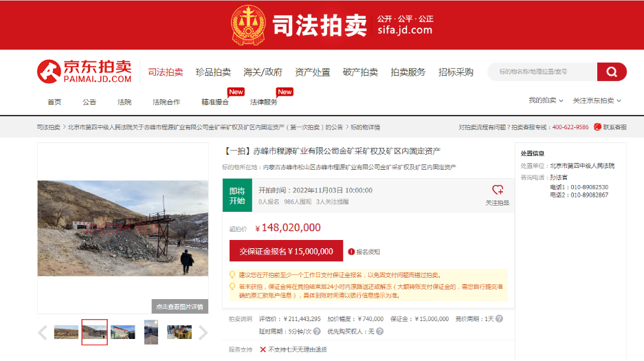Click the main mine site photo
644x361 pixels.
click(x=123, y=228)
